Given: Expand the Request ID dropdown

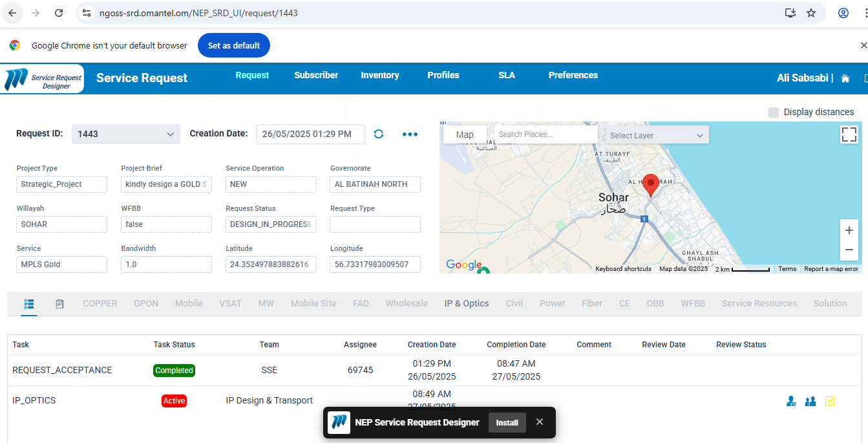Looking at the screenshot, I should pyautogui.click(x=125, y=134).
